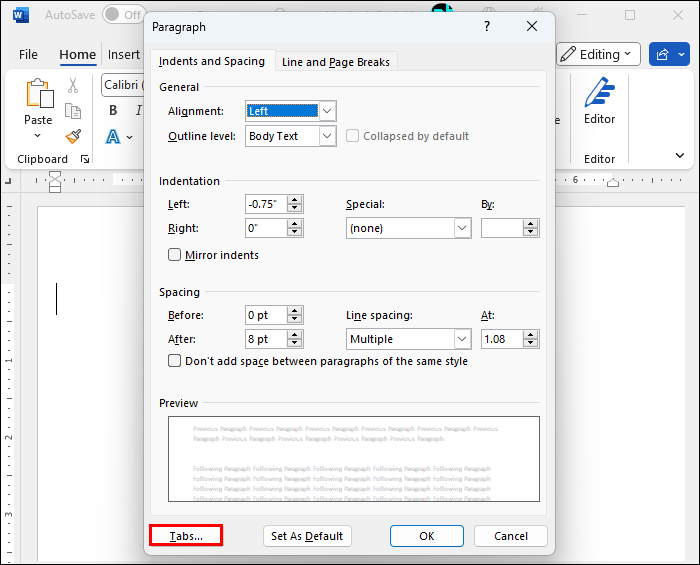Click the Word application icon
Screen dimensions: 700x565
point(21,15)
